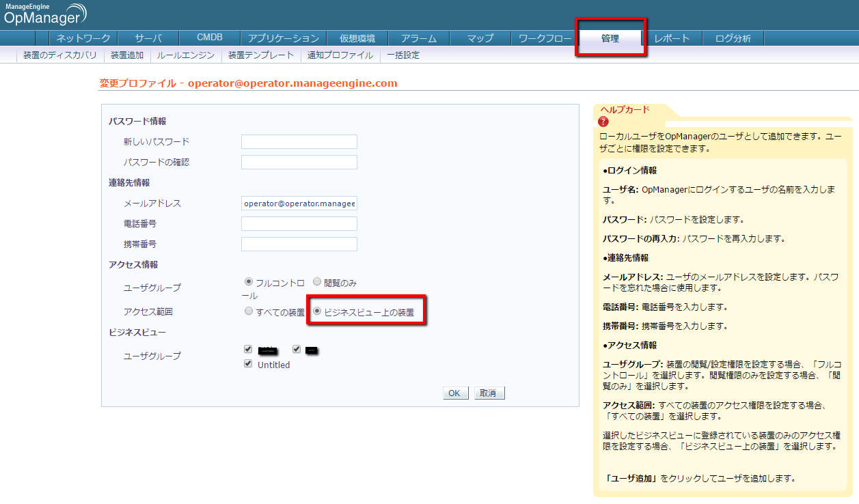The height and width of the screenshot is (504, 859).
Task: Open the アラーム tab
Action: [x=419, y=38]
